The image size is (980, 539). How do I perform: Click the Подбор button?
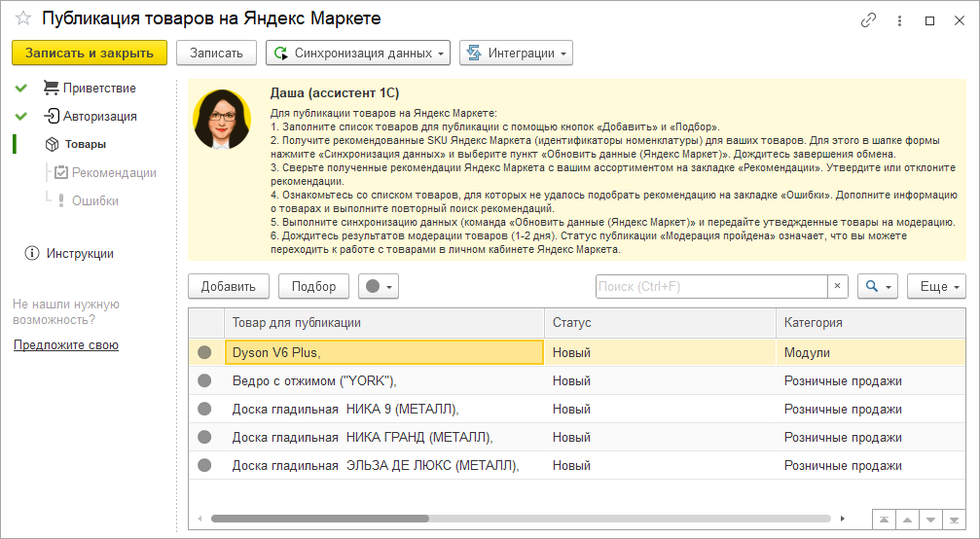tap(313, 286)
